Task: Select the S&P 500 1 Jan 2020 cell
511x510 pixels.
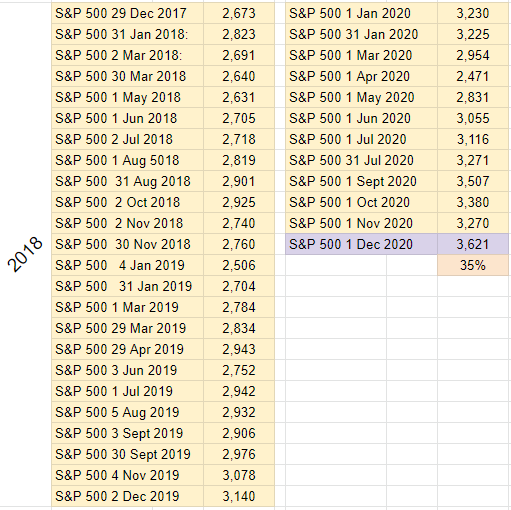Action: pyautogui.click(x=361, y=13)
